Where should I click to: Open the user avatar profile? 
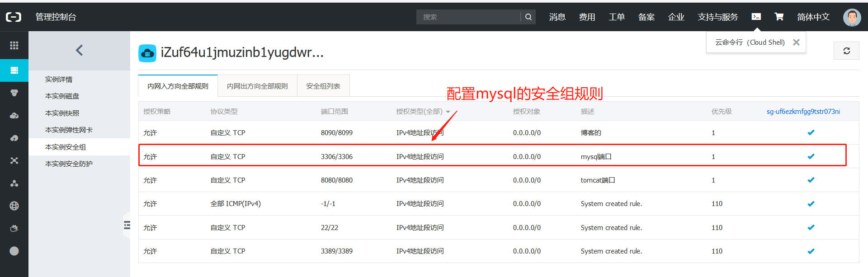point(852,17)
